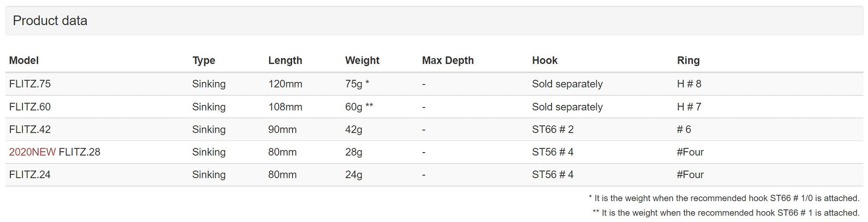Screen dimensions: 868x222
Task: Click the Type column header
Action: click(204, 61)
